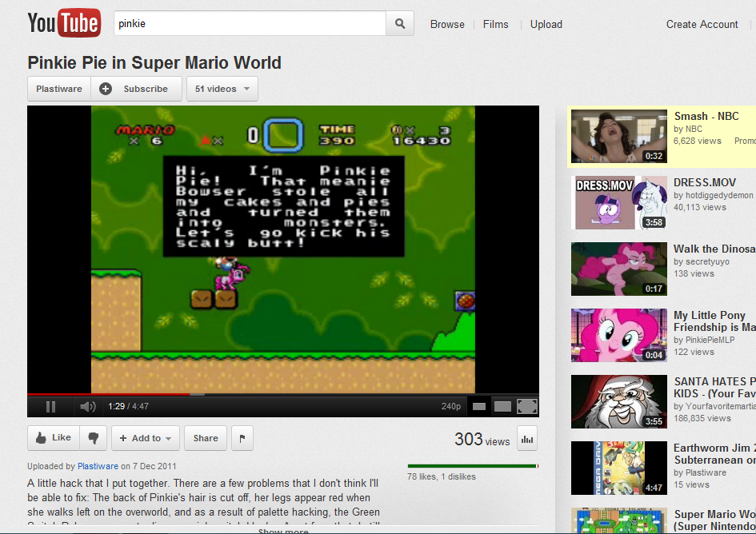Click the likes and dislikes rating bar
Image resolution: width=756 pixels, height=534 pixels.
[x=473, y=466]
